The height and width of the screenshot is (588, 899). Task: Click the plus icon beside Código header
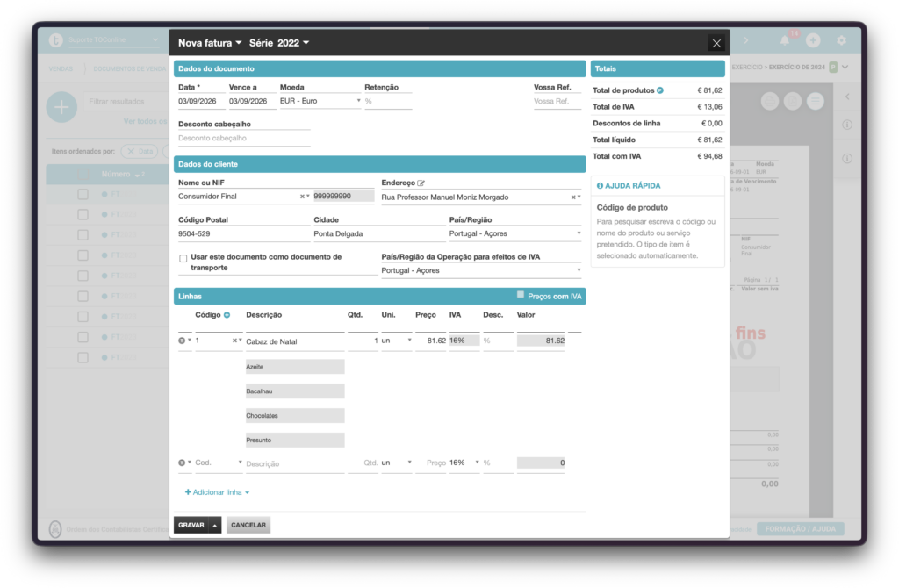227,315
